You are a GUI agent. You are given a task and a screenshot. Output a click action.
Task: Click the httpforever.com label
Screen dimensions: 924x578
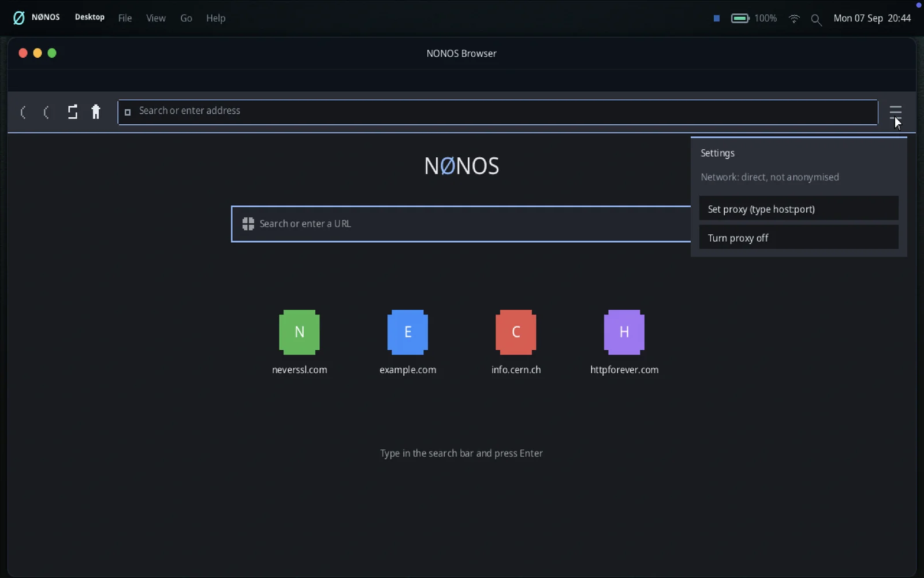(624, 370)
